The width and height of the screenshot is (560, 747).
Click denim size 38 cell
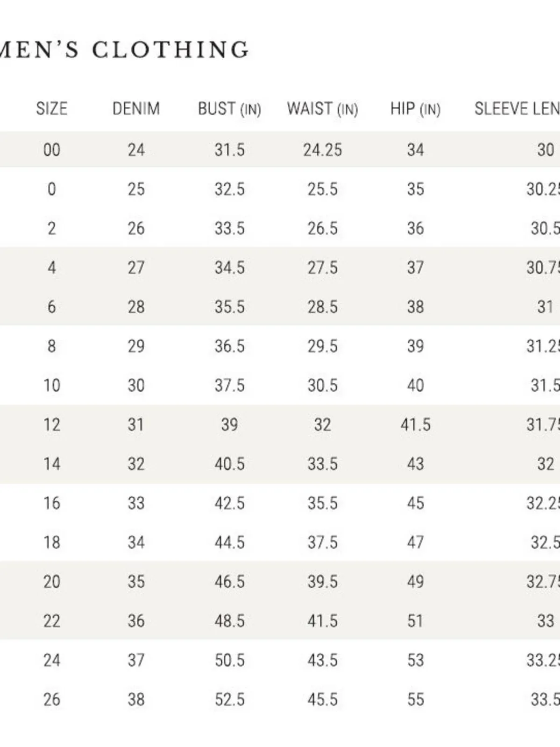coord(136,699)
